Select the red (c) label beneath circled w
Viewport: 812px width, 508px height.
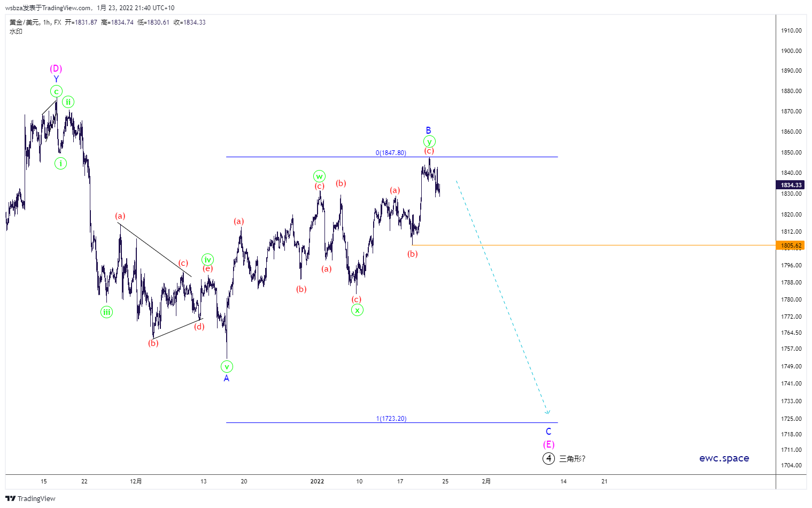point(319,186)
